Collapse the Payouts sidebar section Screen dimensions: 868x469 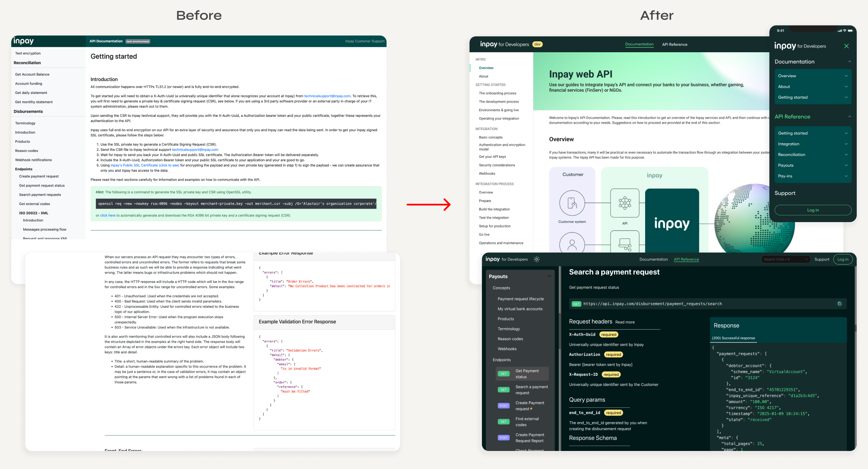point(549,276)
